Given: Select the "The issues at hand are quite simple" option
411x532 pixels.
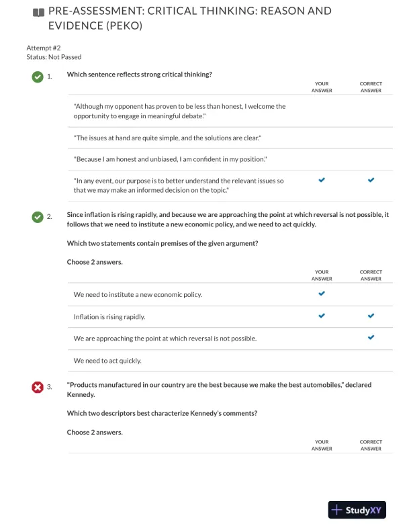Looking at the screenshot, I should click(167, 138).
